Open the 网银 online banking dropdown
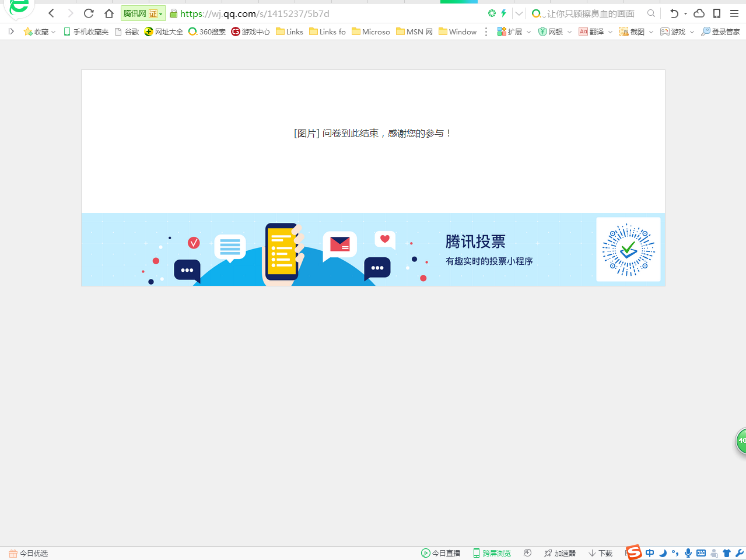The width and height of the screenshot is (746, 560). [x=555, y=32]
